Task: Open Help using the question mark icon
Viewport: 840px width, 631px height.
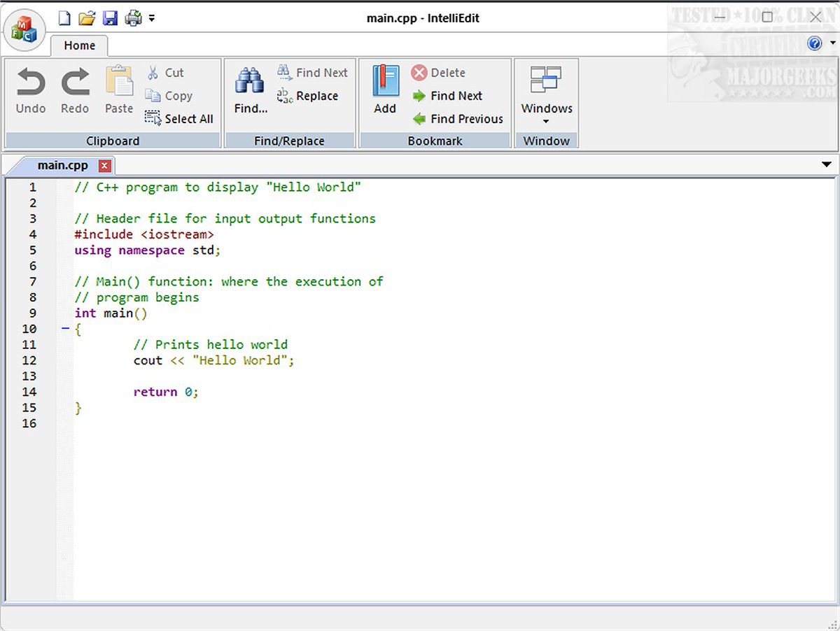Action: tap(814, 43)
